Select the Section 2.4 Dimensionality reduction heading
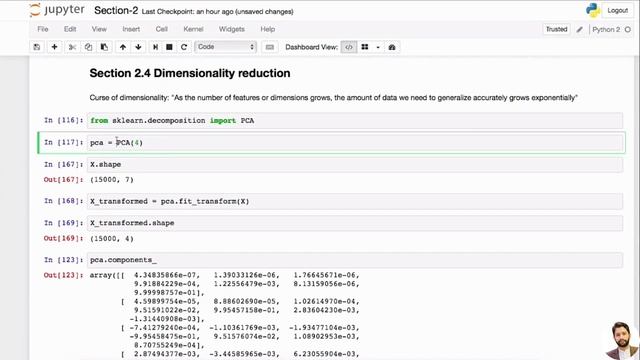 (190, 73)
